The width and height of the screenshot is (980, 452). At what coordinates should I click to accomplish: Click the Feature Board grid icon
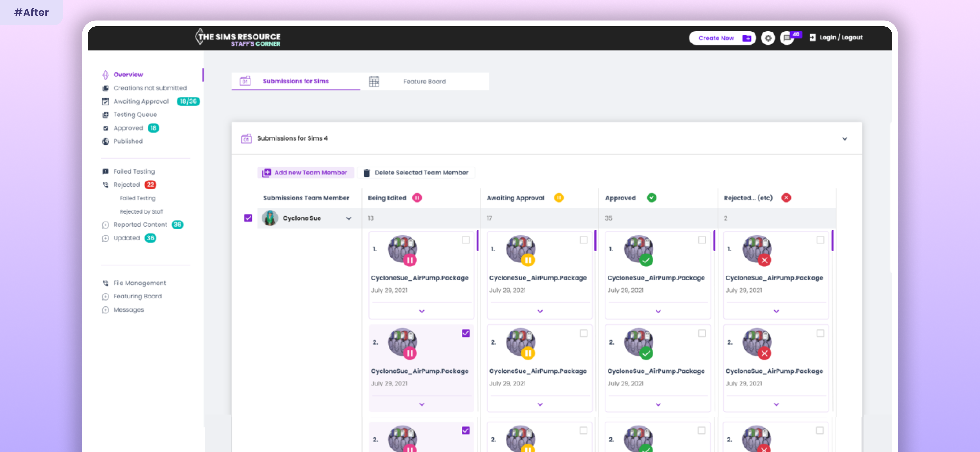pos(374,81)
